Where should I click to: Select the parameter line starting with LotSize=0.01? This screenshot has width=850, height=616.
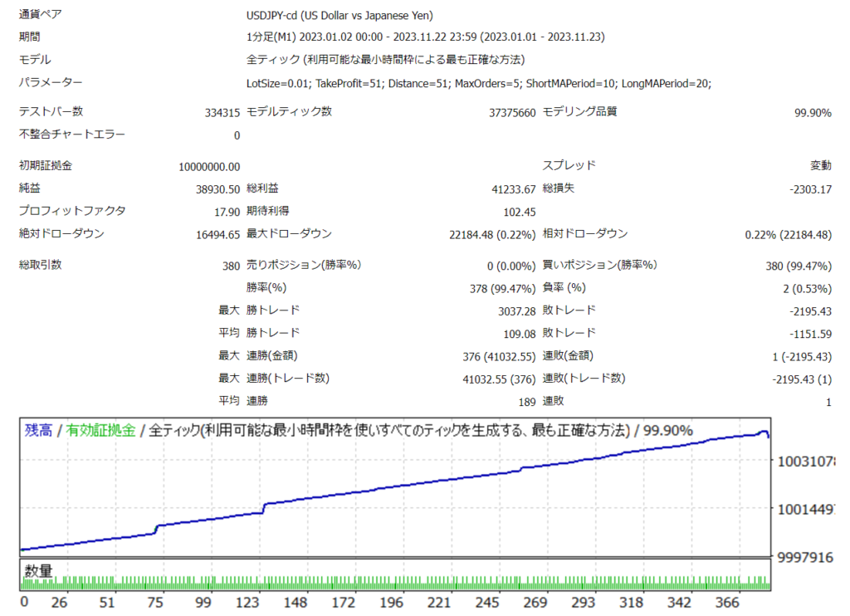pos(479,83)
